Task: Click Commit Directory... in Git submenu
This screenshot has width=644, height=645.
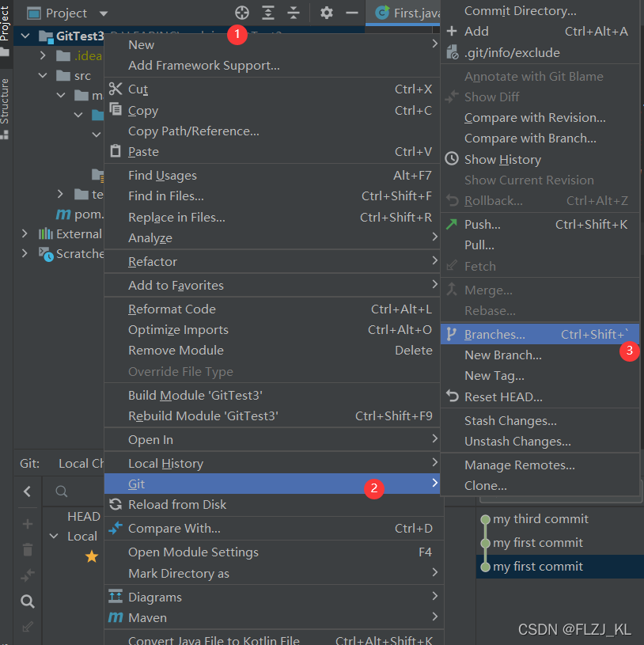Action: click(x=540, y=11)
